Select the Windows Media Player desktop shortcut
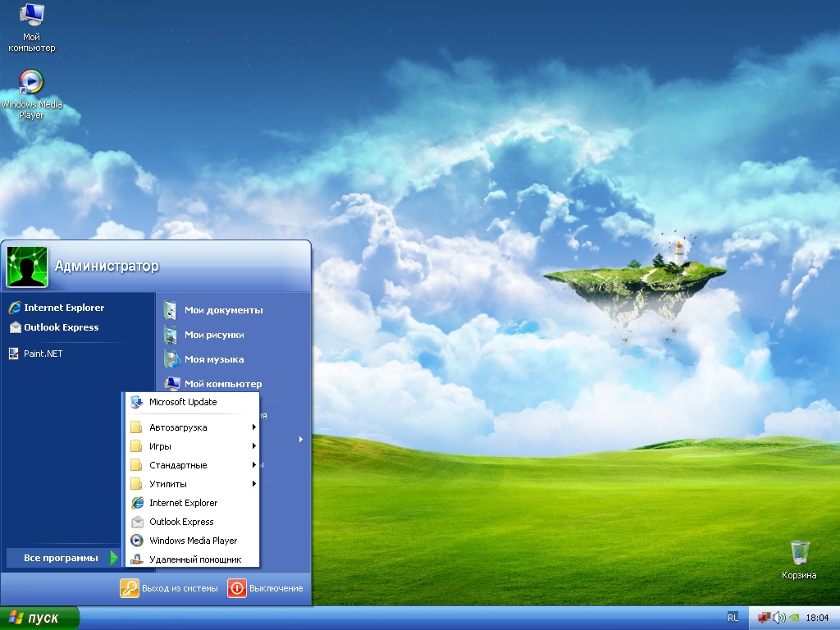This screenshot has height=630, width=840. coord(32,95)
